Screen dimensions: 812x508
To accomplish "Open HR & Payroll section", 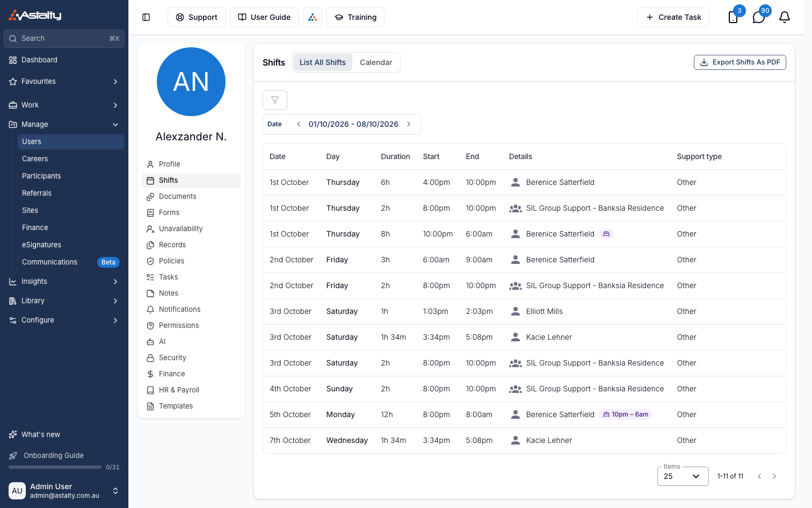I will (x=191, y=390).
